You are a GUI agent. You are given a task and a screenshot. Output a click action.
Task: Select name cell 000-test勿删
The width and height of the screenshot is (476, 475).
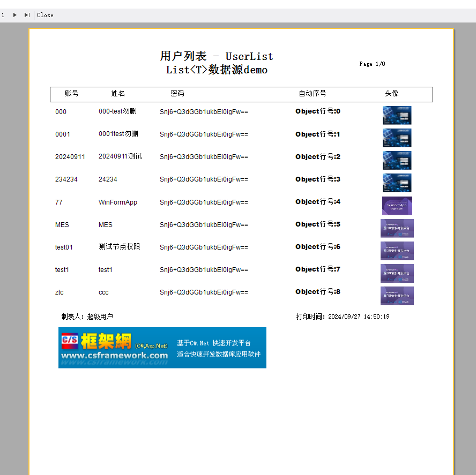pos(117,111)
